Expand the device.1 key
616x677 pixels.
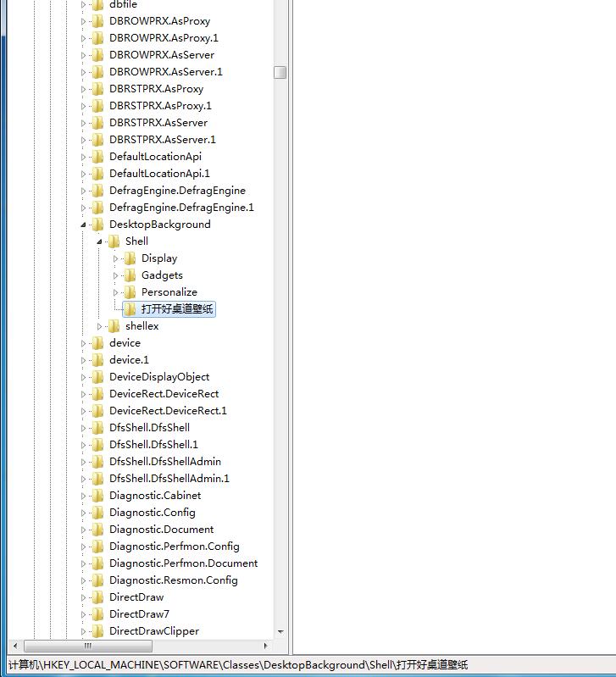(x=83, y=360)
